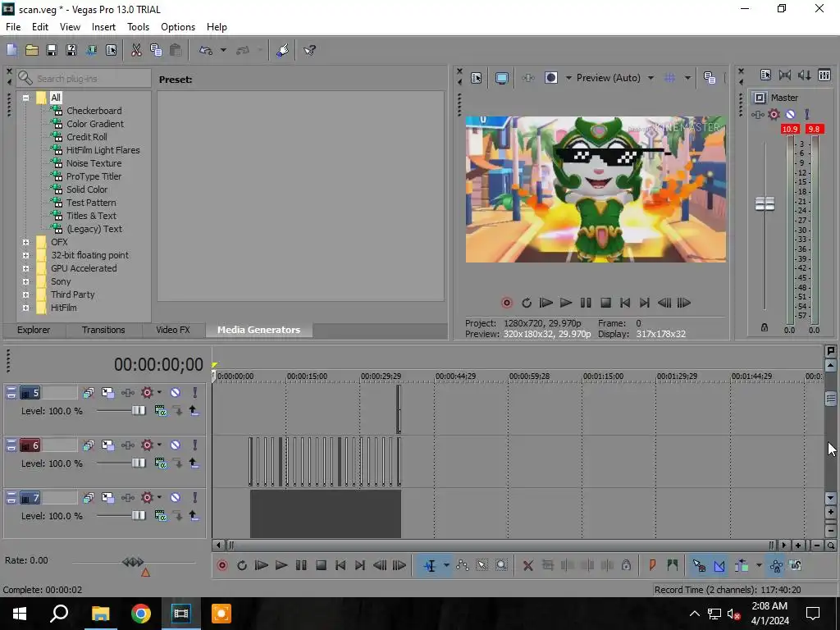
Task: Lock the Master fader channels
Action: pos(765,328)
